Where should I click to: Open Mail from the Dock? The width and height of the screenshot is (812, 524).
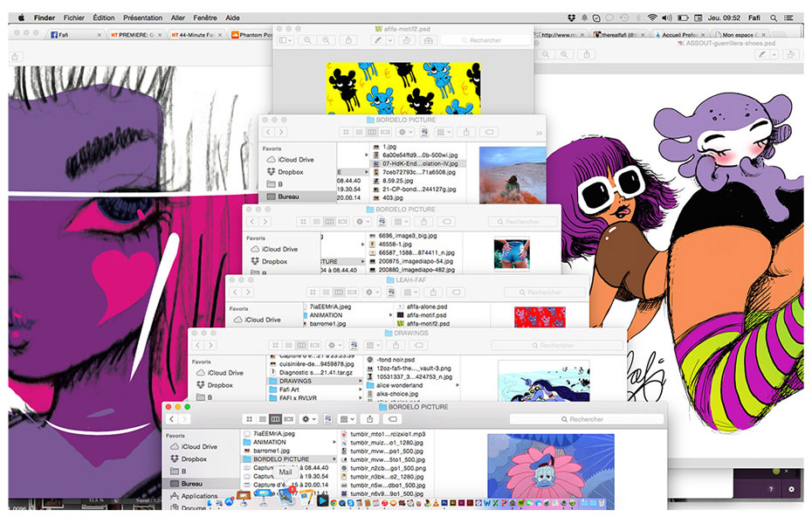pos(286,498)
